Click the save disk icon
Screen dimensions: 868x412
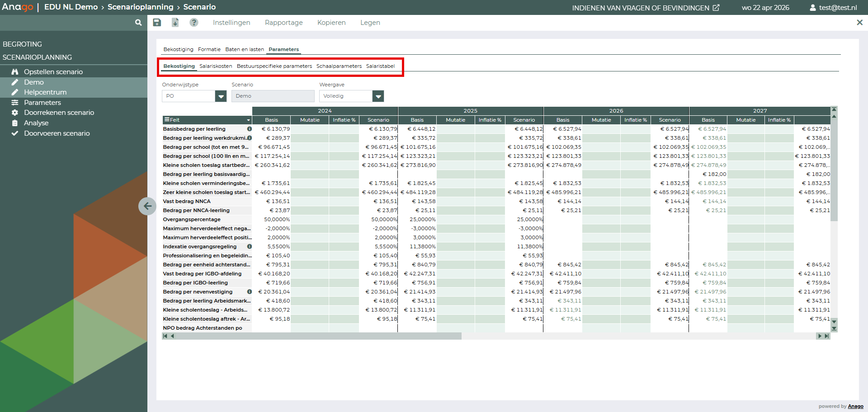pos(157,23)
